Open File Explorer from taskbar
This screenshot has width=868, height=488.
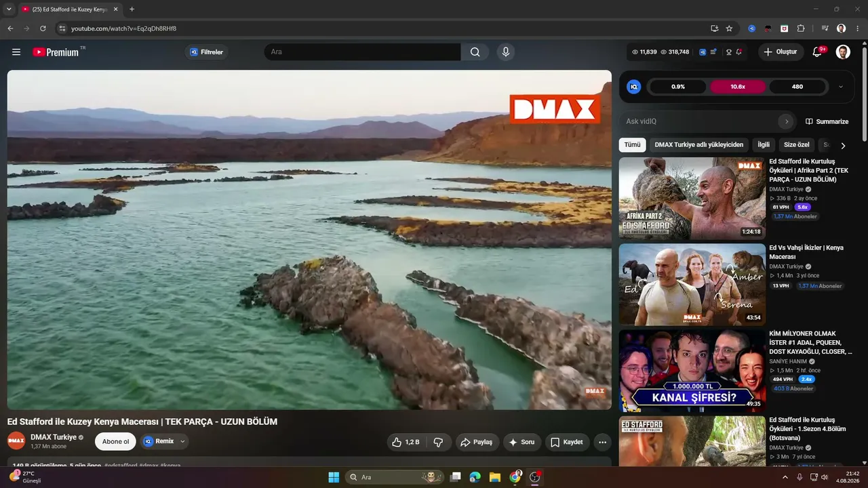point(495,477)
